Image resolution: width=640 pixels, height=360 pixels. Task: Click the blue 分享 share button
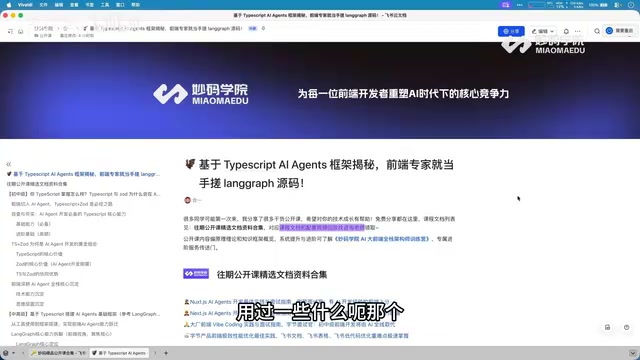(x=511, y=31)
